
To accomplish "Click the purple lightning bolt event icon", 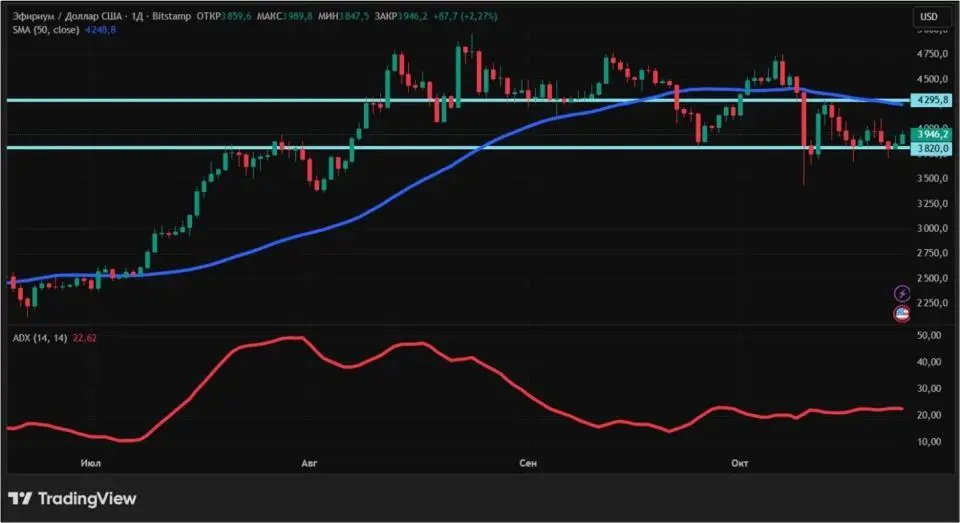I will pos(902,293).
